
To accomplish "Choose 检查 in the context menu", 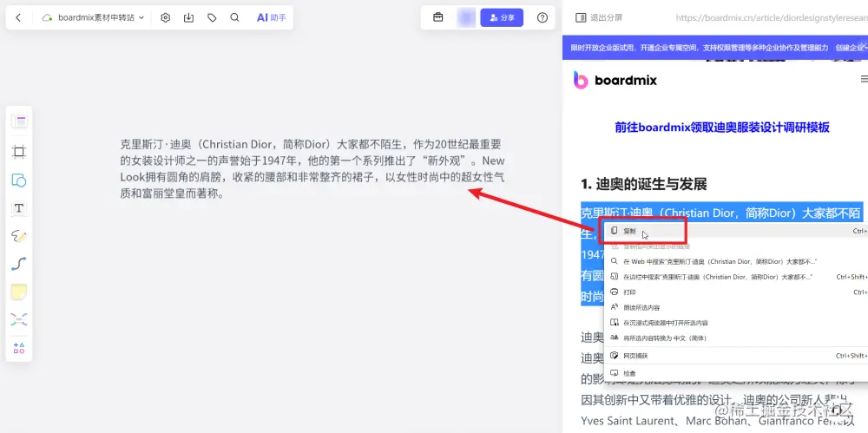I will click(x=736, y=373).
